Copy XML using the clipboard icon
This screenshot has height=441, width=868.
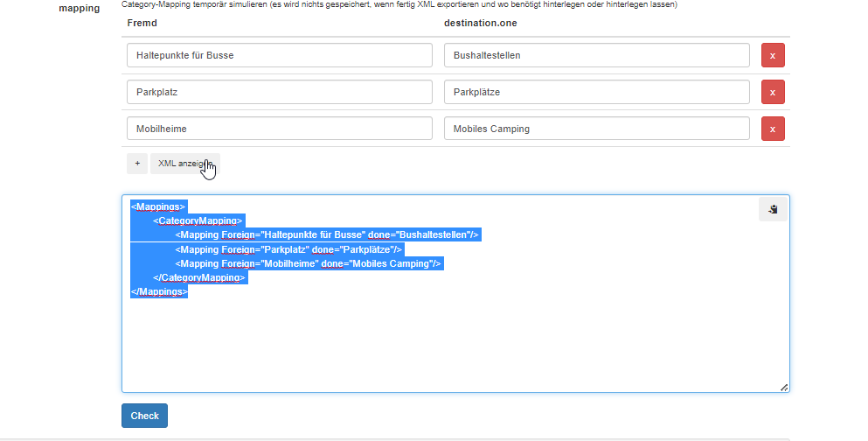point(773,209)
